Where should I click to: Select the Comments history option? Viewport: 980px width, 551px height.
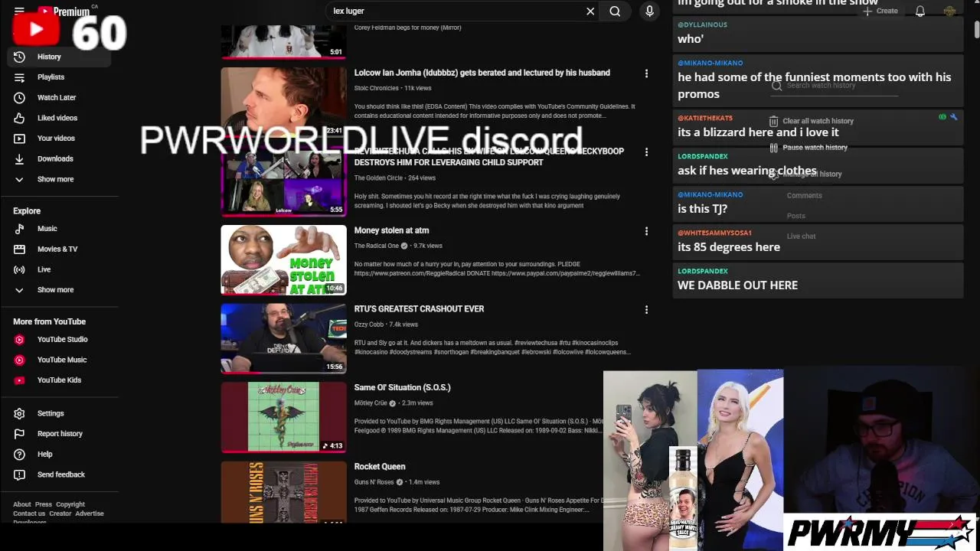tap(804, 196)
